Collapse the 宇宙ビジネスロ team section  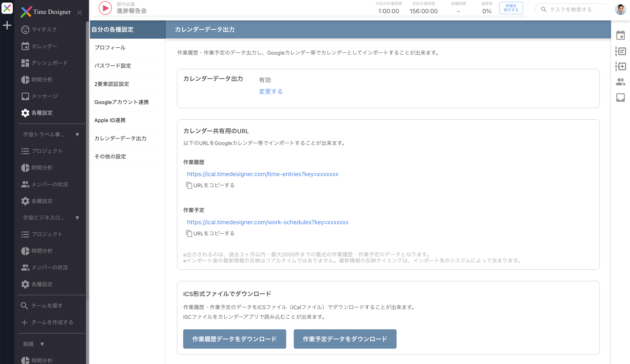click(78, 218)
